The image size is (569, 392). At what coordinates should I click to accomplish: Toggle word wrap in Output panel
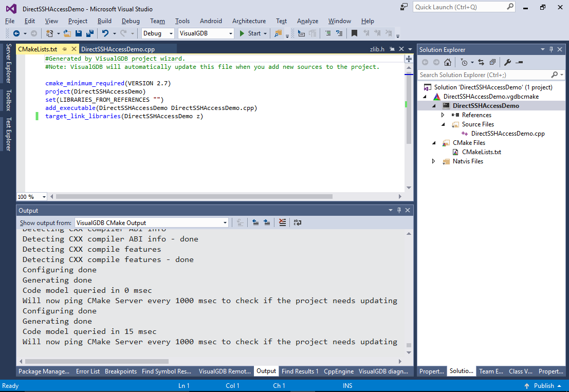(298, 222)
